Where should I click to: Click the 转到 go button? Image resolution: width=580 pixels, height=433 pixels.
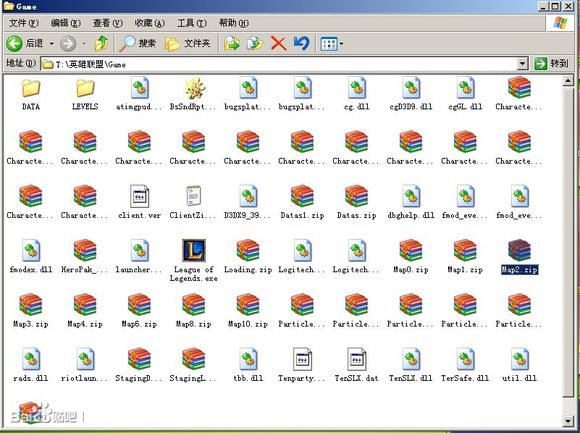point(551,64)
